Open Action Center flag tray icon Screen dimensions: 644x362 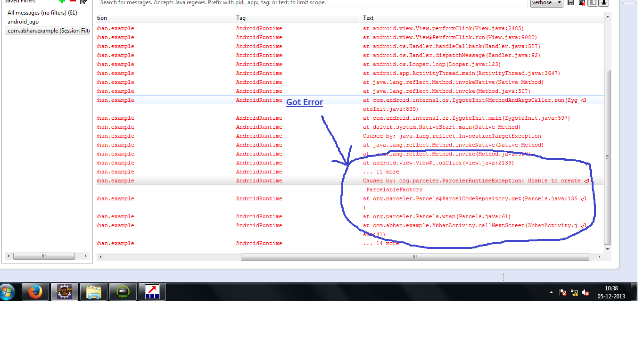563,293
